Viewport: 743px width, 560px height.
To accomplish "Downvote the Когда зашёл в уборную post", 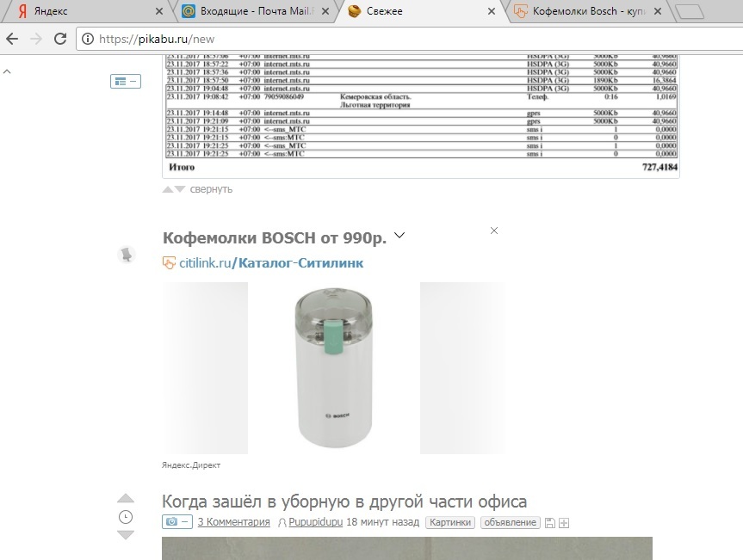I will (x=126, y=535).
